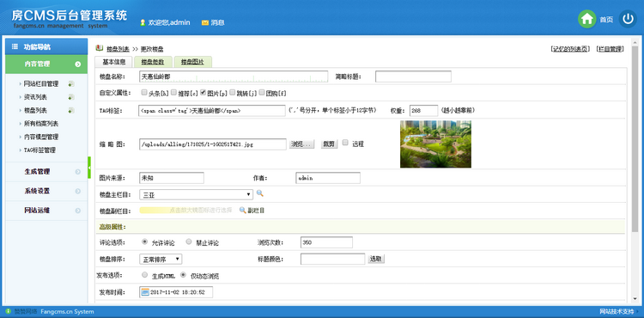Image resolution: width=644 pixels, height=318 pixels.
Task: Switch to the 楼盘参数 tab
Action: (x=153, y=62)
